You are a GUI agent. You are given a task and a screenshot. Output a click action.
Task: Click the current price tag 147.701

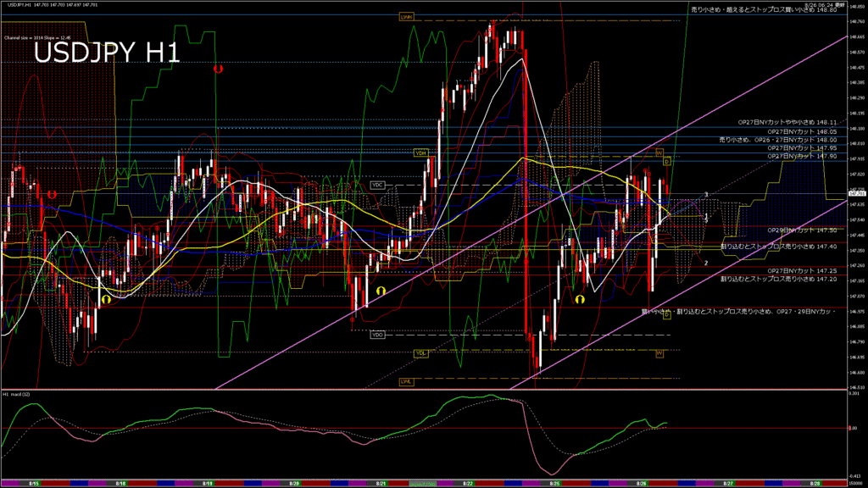click(x=856, y=193)
